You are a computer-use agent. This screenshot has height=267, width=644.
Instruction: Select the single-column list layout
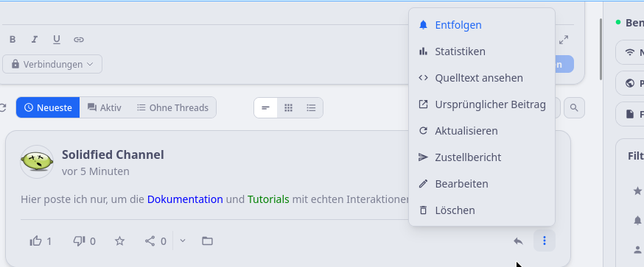point(266,108)
